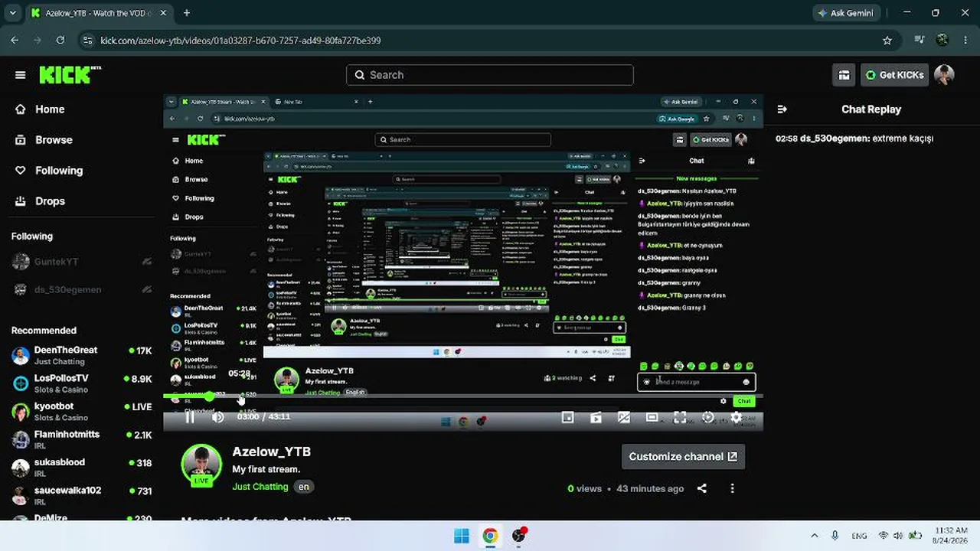Screen dimensions: 980x551
Task: Open the Chrome profile avatar
Action: [942, 41]
